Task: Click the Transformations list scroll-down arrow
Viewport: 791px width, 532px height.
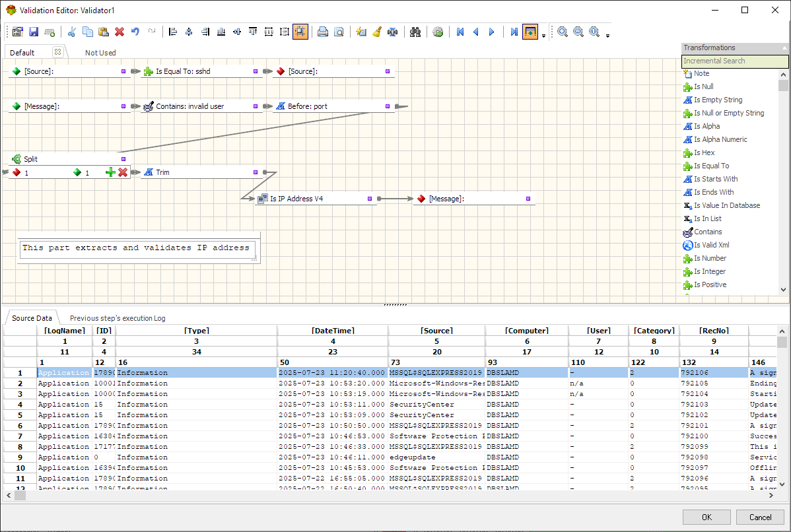Action: tap(784, 289)
